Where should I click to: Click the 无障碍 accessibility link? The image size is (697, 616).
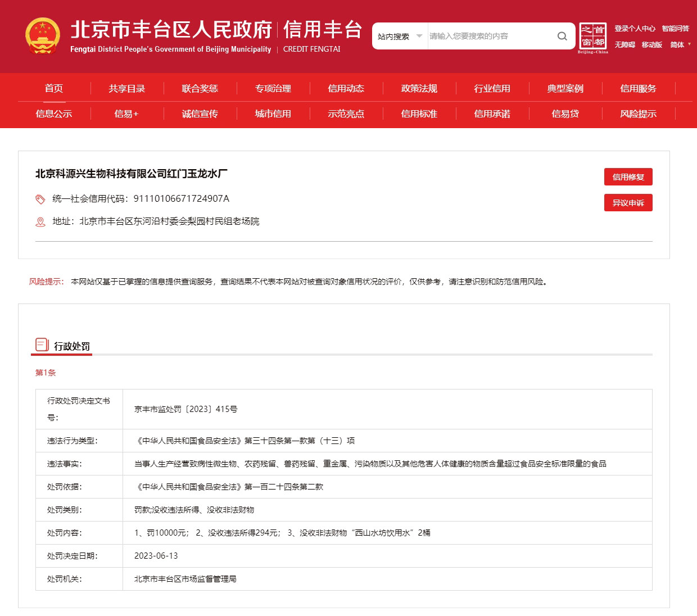click(624, 44)
